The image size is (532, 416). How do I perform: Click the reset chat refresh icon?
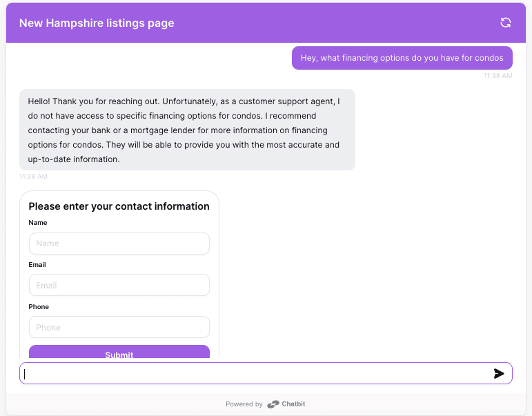click(x=506, y=23)
